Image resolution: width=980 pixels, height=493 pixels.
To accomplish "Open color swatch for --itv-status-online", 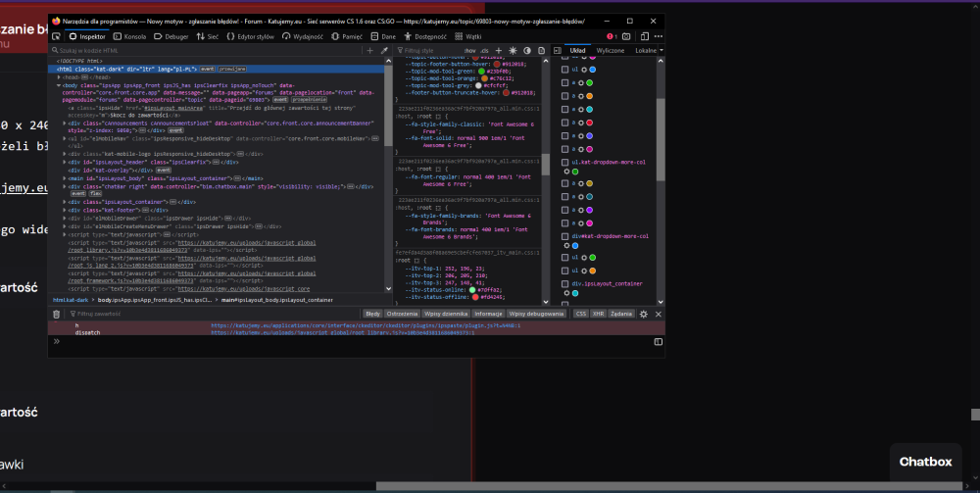I will [x=472, y=290].
